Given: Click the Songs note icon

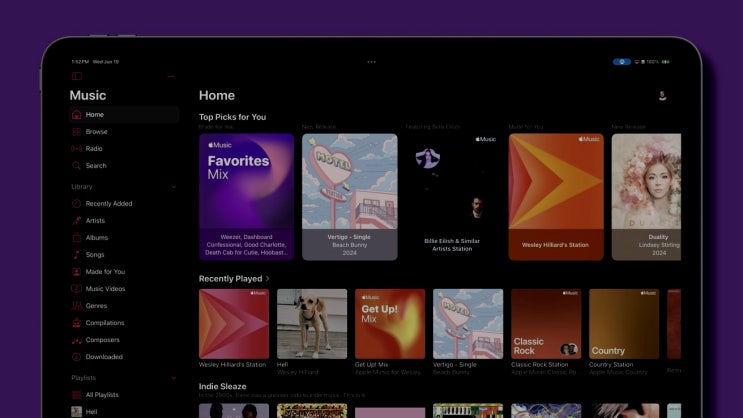Looking at the screenshot, I should 76,254.
